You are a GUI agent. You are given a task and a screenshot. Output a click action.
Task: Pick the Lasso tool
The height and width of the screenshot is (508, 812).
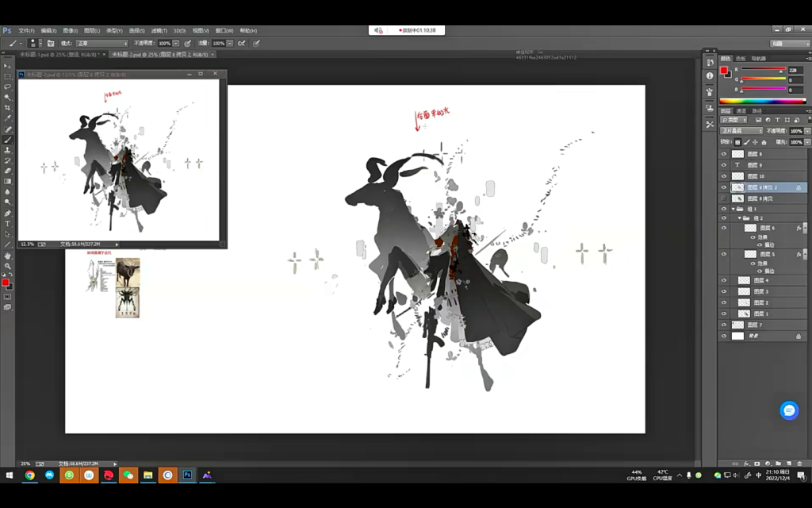(8, 87)
